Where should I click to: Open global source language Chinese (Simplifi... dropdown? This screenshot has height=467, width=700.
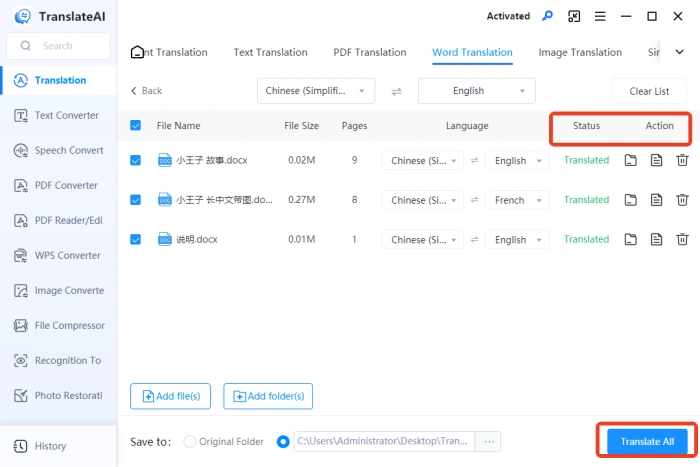[x=316, y=91]
